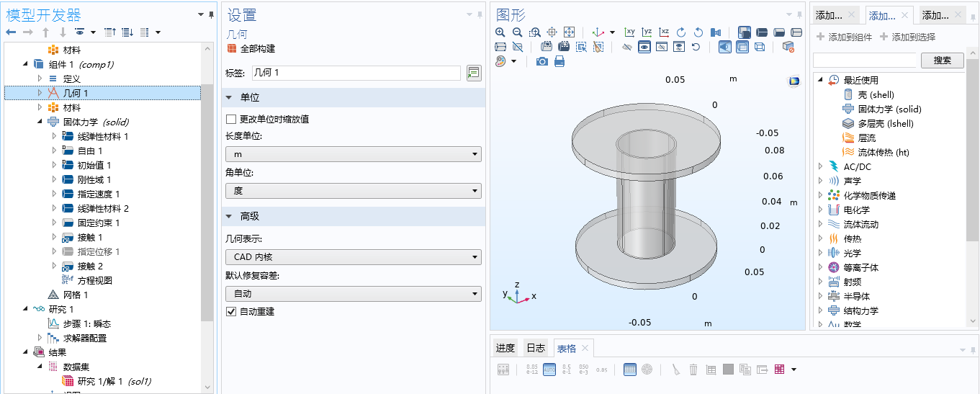The height and width of the screenshot is (394, 980).
Task: Switch to the xy view
Action: tap(629, 32)
